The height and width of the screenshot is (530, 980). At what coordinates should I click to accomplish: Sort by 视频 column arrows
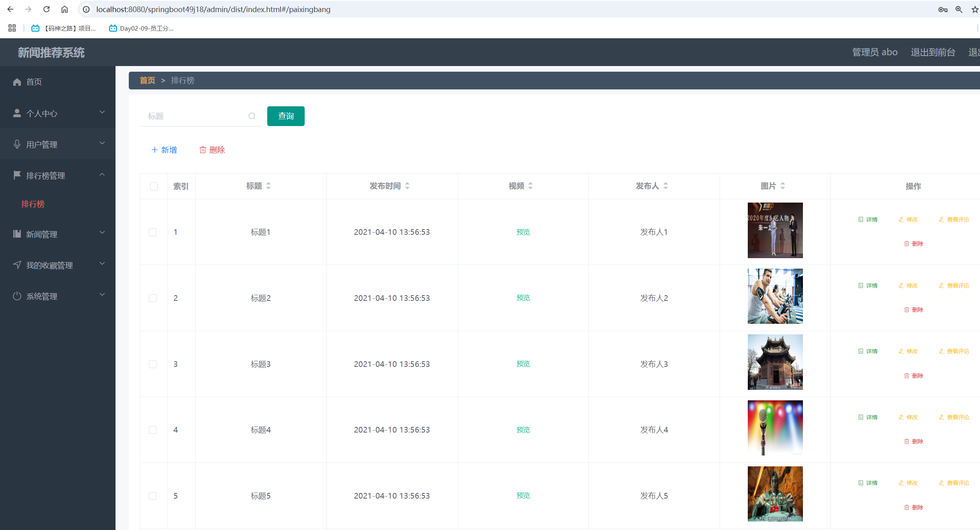pyautogui.click(x=530, y=186)
